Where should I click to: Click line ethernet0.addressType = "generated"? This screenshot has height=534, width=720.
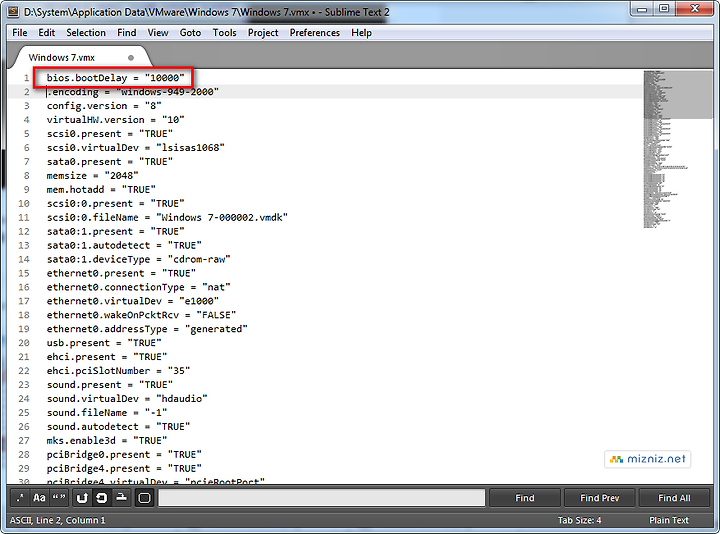[x=147, y=329]
